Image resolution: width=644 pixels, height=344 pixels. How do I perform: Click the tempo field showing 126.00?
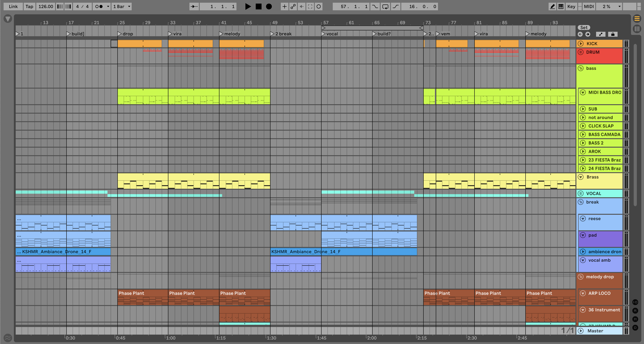point(45,6)
